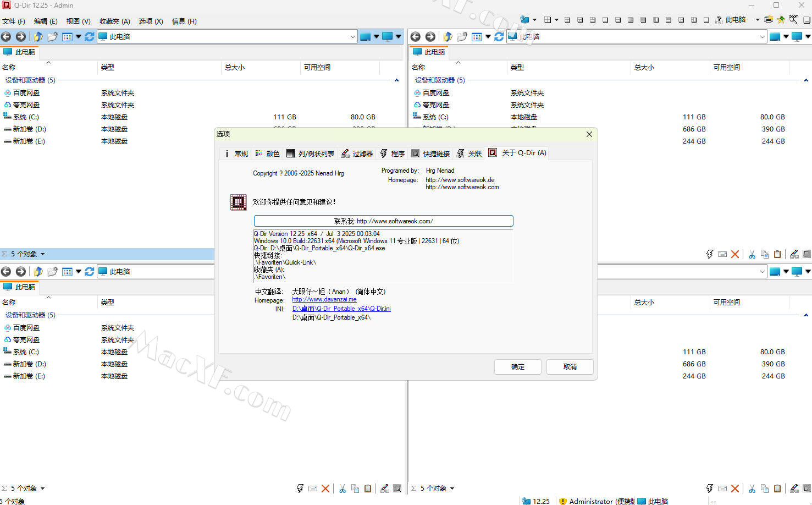
Task: Go back in the top-right pane
Action: (416, 37)
